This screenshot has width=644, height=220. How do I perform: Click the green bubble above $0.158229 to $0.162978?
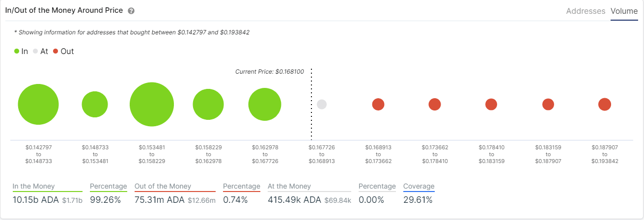click(x=208, y=105)
